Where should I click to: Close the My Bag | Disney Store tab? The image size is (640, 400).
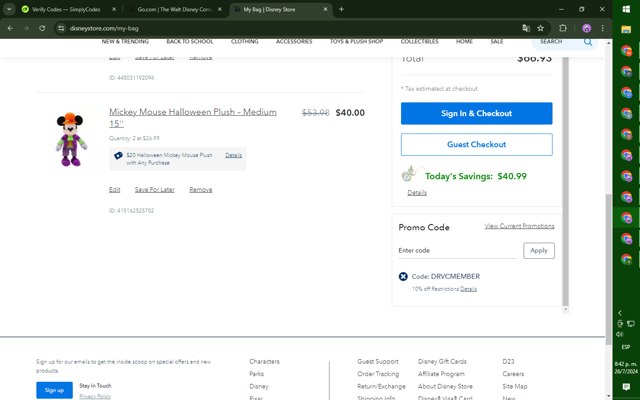[x=325, y=9]
